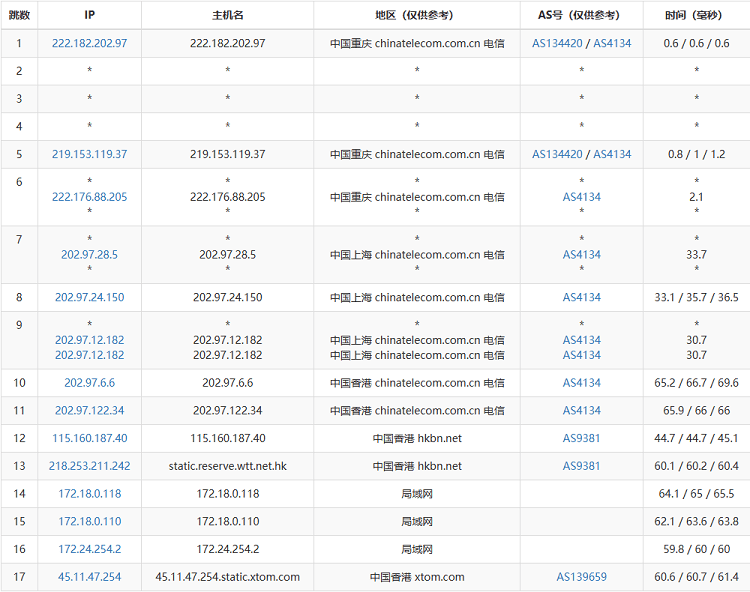Open IP link 219.153.119.37

pyautogui.click(x=89, y=154)
